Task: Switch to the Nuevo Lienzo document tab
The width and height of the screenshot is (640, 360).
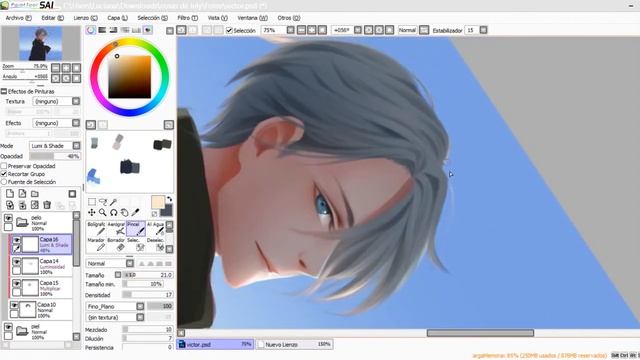Action: [295, 344]
